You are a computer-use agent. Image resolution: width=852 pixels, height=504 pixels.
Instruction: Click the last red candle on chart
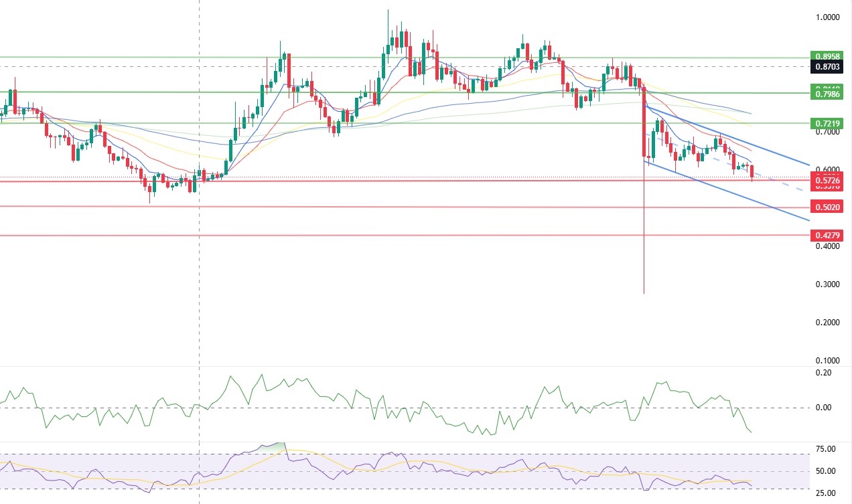click(x=752, y=172)
